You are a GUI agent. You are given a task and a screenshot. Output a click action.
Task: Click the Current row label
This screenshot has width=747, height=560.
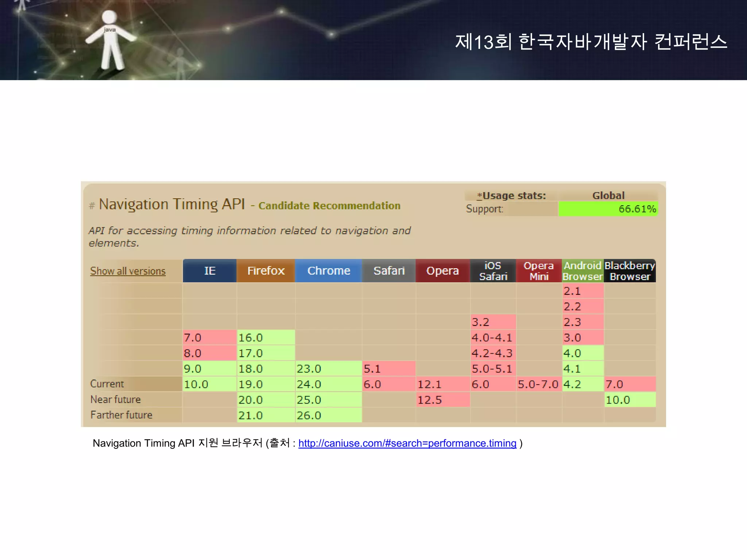click(107, 384)
